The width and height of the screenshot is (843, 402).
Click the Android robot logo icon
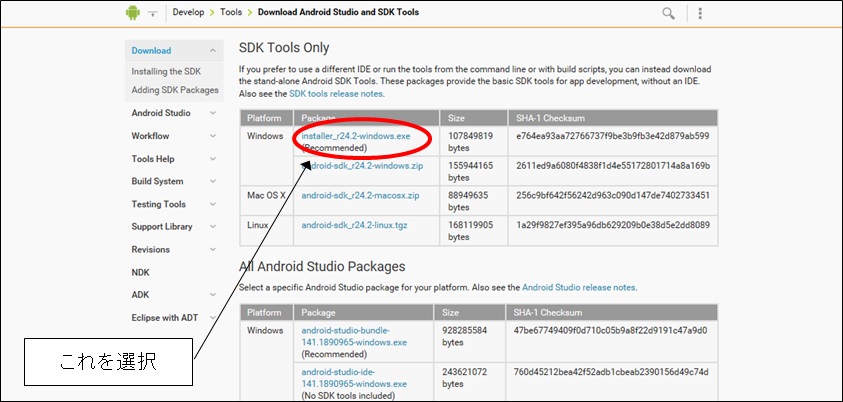click(x=133, y=12)
